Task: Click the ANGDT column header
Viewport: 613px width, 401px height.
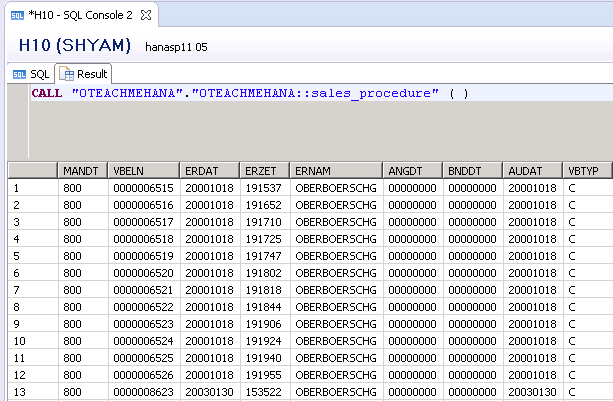Action: pos(412,171)
